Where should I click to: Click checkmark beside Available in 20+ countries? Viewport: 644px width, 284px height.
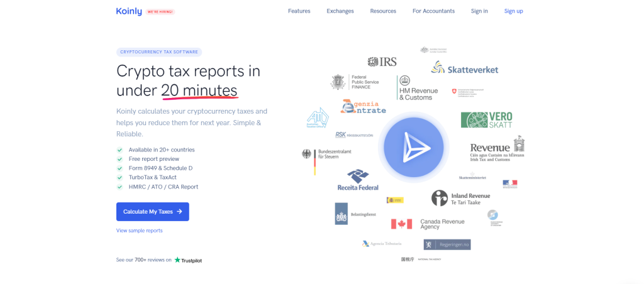click(119, 150)
